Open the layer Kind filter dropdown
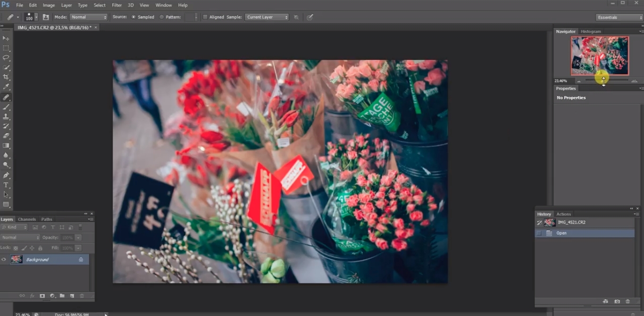644x316 pixels. click(x=15, y=227)
